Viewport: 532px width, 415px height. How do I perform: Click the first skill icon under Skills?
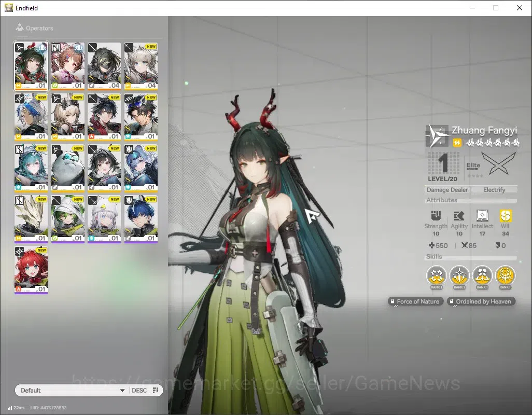click(436, 275)
